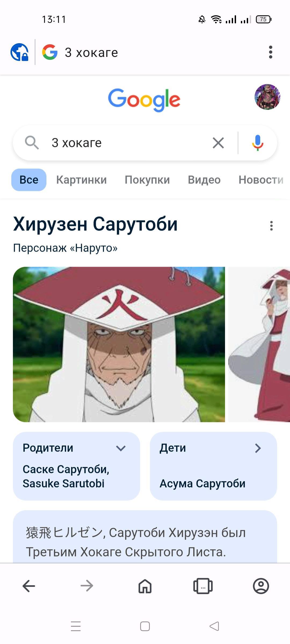
Task: Click into the search field with 3 хокаге
Action: (x=126, y=143)
